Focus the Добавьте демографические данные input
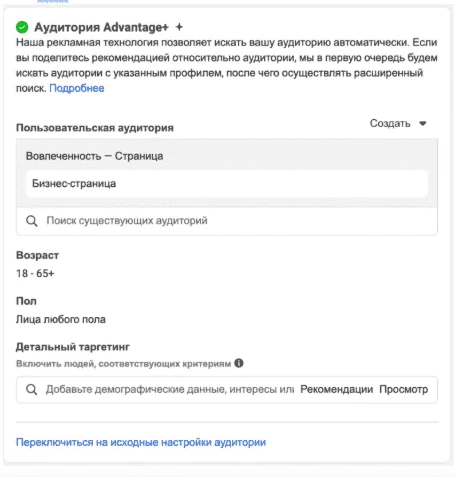This screenshot has width=455, height=477. tap(170, 389)
